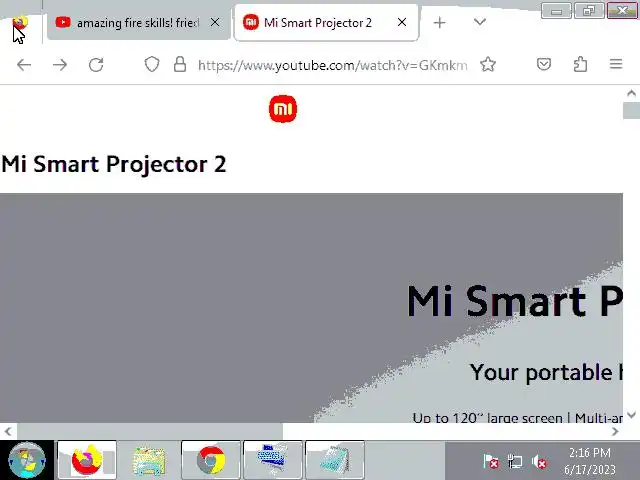Open the notepad taskbar icon

(x=335, y=460)
